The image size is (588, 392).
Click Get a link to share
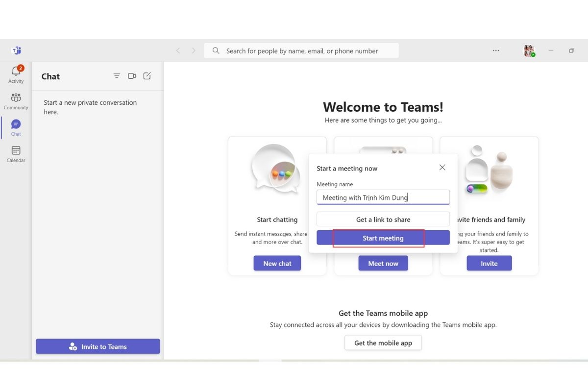(383, 220)
